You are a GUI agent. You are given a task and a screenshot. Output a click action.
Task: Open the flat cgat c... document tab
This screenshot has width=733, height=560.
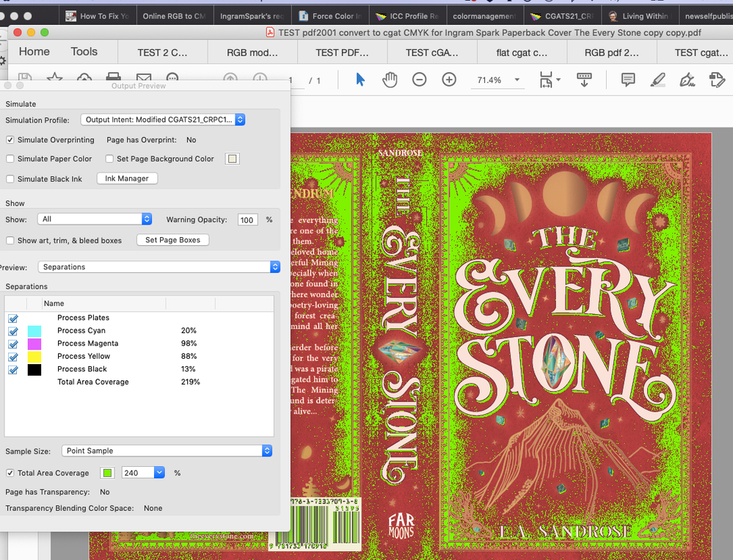point(522,52)
